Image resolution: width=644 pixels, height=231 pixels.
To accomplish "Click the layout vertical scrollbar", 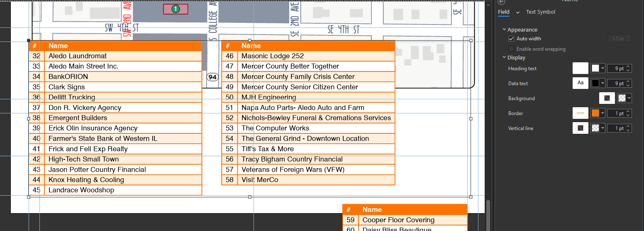I will (x=488, y=215).
